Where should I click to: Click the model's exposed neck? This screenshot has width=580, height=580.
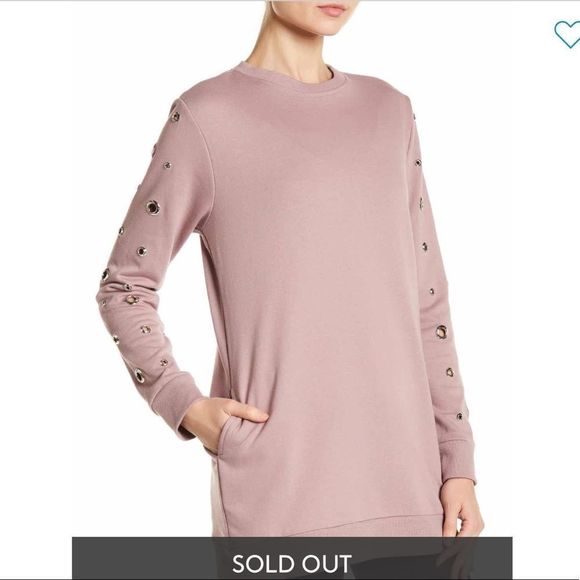pos(291,55)
